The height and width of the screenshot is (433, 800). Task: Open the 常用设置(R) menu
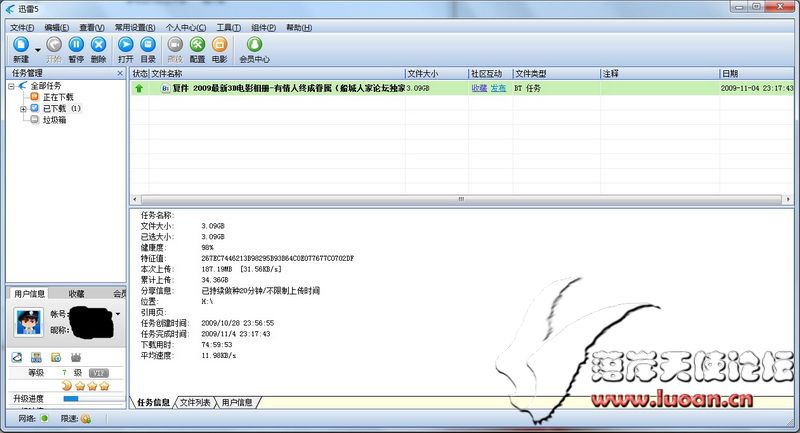pyautogui.click(x=135, y=28)
